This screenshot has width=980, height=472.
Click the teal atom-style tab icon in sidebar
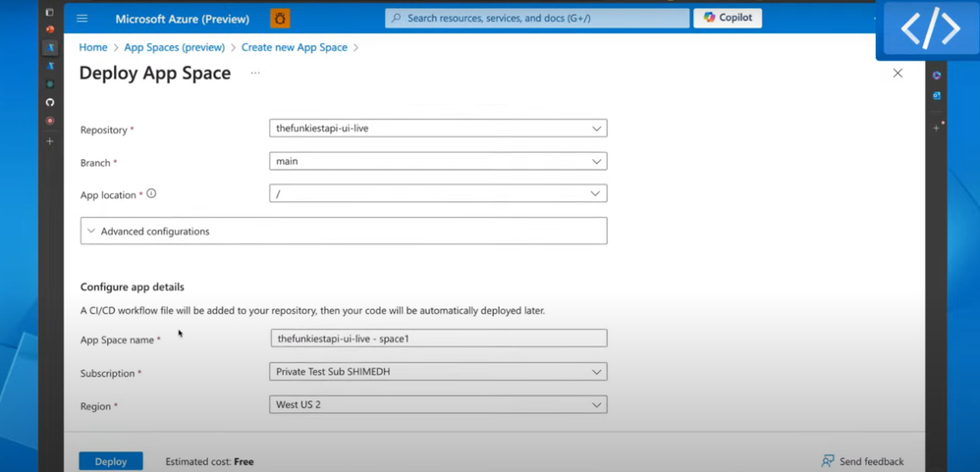50,83
